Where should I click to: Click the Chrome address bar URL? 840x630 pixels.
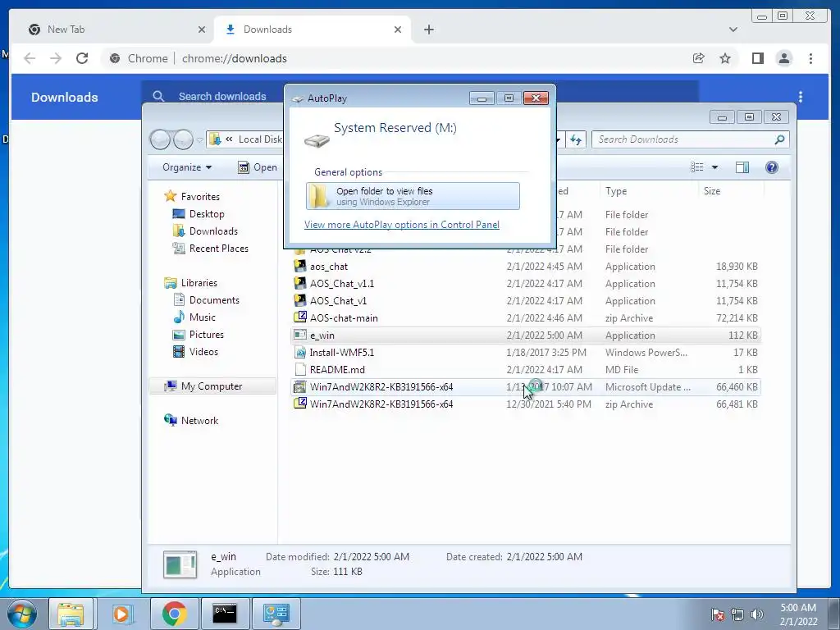234,58
